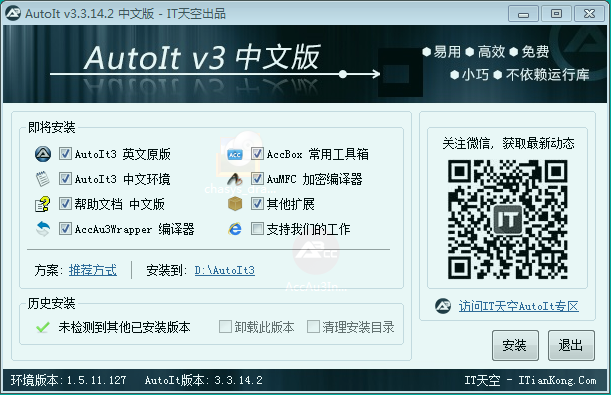Uncheck the AccBox 常用工具箱 checkbox

(x=257, y=154)
